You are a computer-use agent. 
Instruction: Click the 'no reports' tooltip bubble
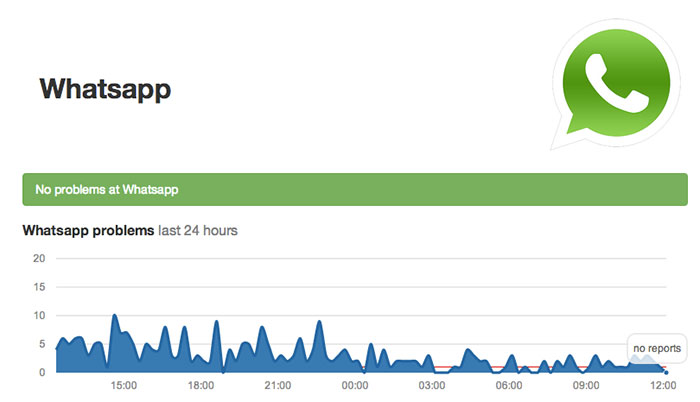(x=657, y=349)
